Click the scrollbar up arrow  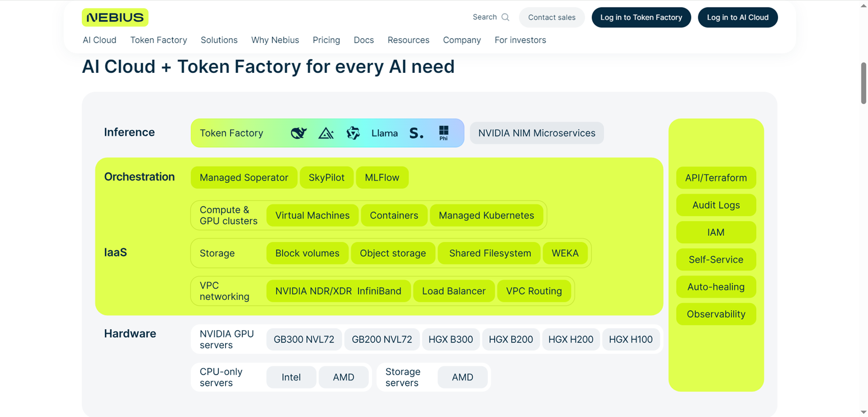863,5
